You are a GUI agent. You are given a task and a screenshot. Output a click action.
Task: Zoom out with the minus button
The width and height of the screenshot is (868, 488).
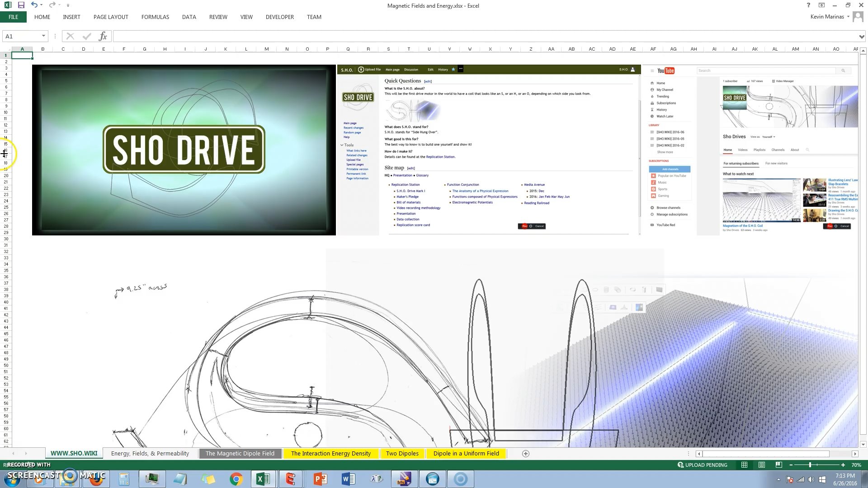click(x=791, y=465)
